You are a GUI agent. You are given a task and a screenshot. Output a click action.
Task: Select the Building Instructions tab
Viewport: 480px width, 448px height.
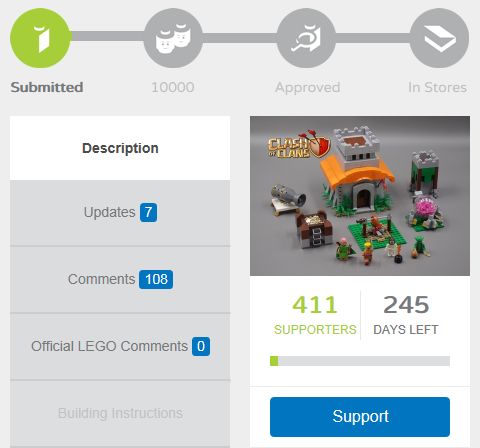120,413
